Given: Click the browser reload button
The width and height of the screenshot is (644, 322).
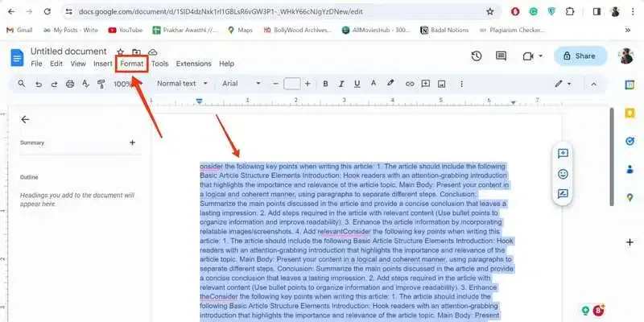Looking at the screenshot, I should (x=47, y=11).
